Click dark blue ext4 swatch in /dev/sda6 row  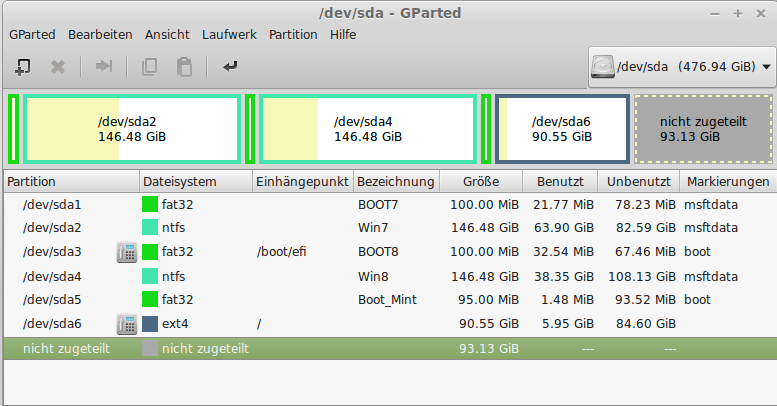pos(150,324)
